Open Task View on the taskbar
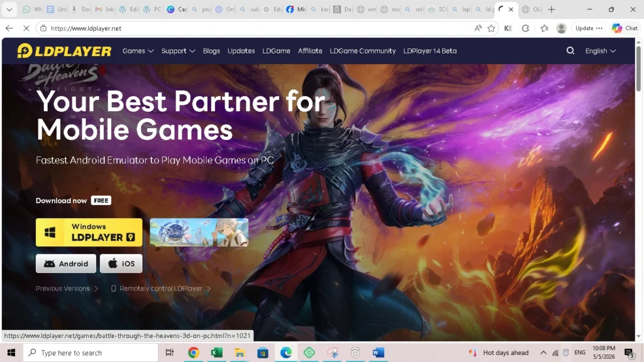Screen dimensions: 644x362 169,353
